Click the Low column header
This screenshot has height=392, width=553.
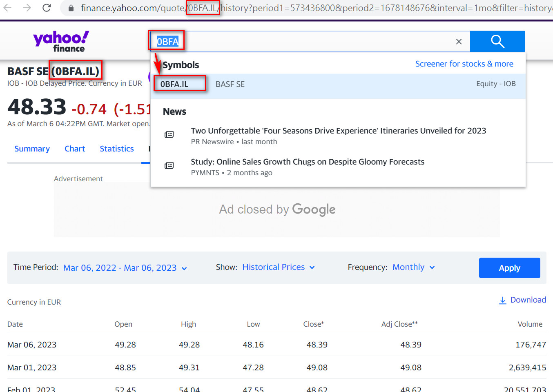click(x=253, y=324)
